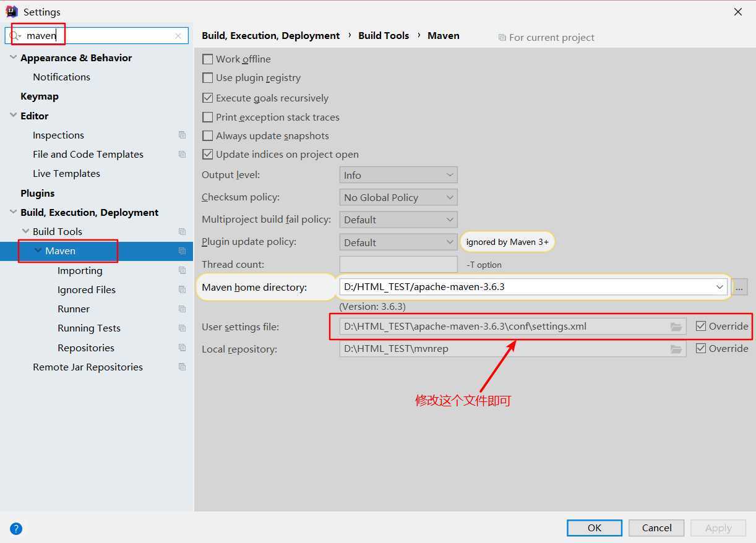Toggle Override for User settings file
This screenshot has width=756, height=543.
(701, 326)
